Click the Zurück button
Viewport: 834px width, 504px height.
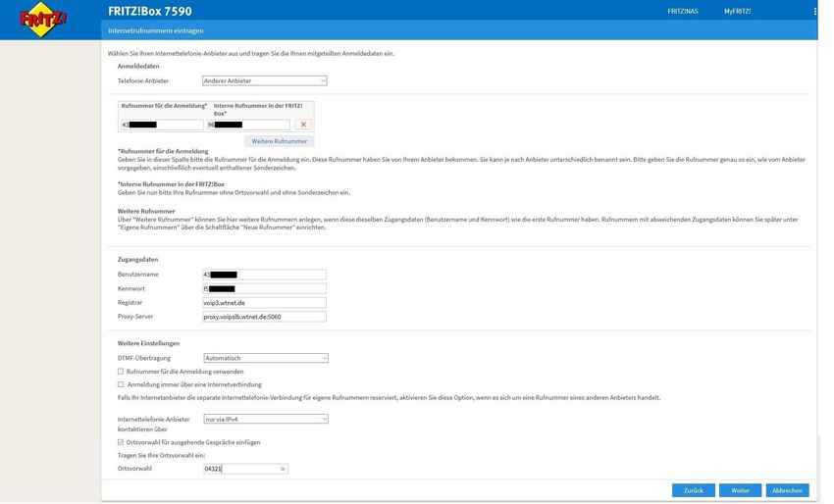pos(693,490)
